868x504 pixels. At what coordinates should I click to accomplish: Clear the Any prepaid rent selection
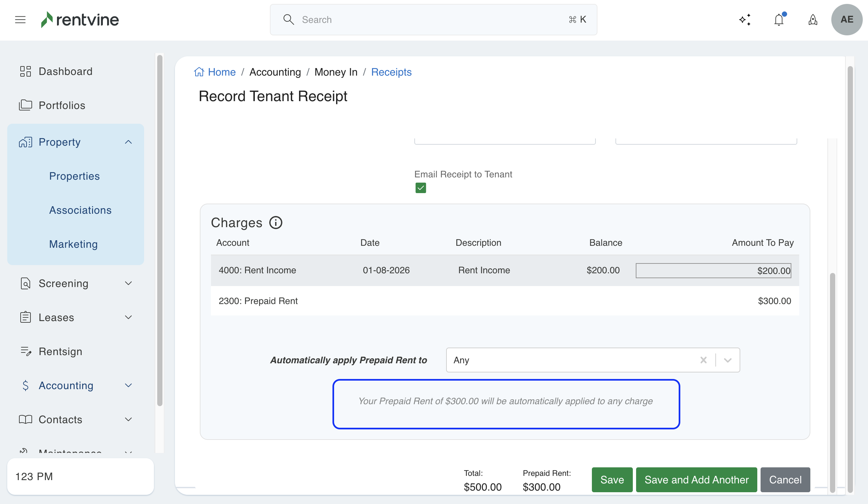(703, 360)
